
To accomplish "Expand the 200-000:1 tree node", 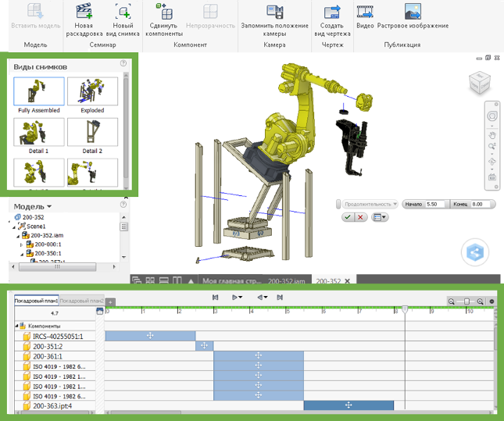I will click(22, 245).
